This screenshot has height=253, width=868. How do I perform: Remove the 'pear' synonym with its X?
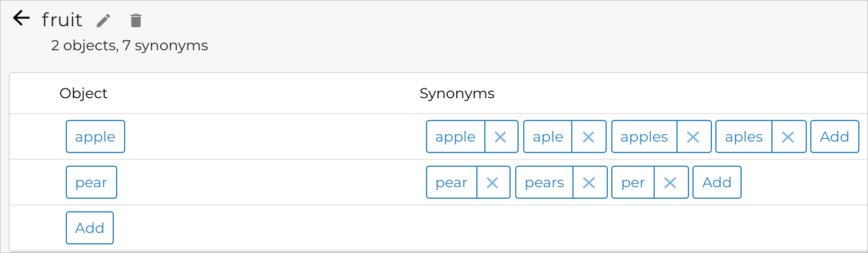(493, 183)
